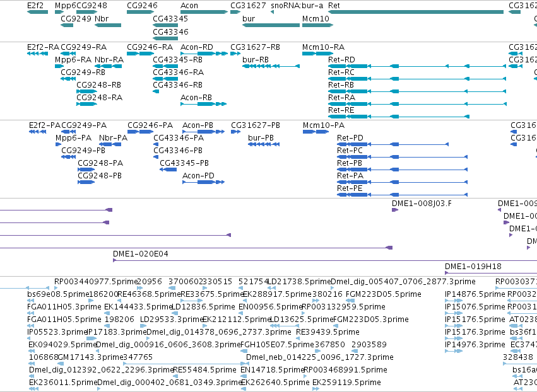Screen dimensions: 537x392
Task: Click the CG9246-PA protein label
Action: (x=150, y=125)
